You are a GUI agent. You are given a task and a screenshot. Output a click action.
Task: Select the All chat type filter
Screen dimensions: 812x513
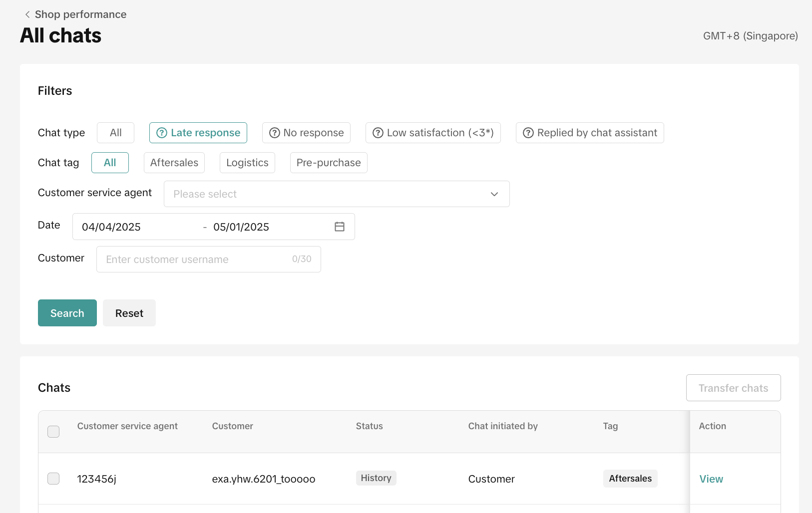[115, 133]
